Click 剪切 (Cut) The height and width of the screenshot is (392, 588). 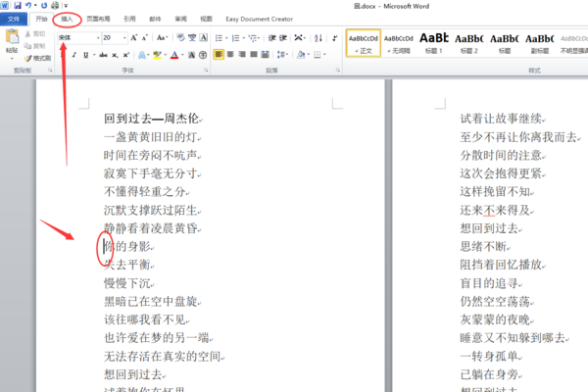35,33
